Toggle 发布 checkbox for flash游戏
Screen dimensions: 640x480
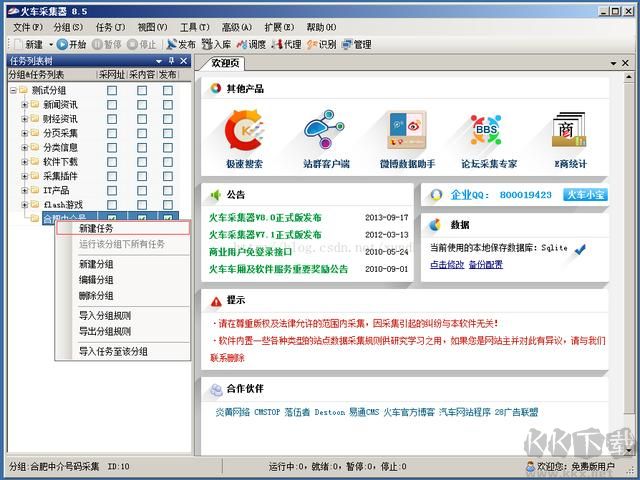point(168,204)
